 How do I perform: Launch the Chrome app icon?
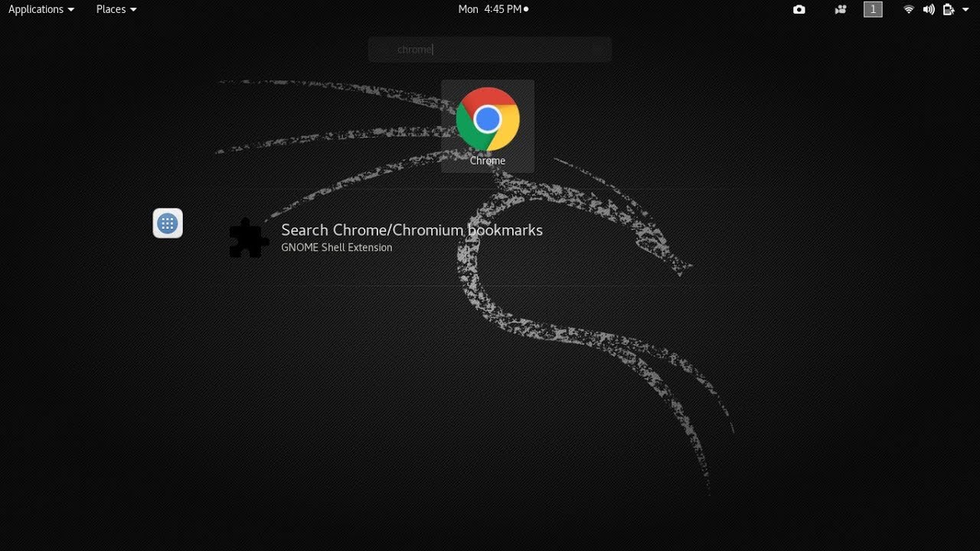[488, 119]
